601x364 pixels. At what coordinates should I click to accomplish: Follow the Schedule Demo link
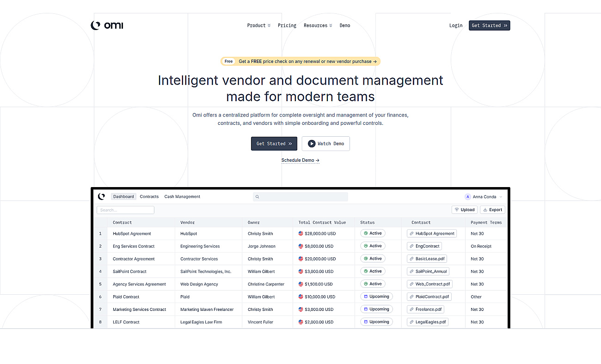pos(300,160)
